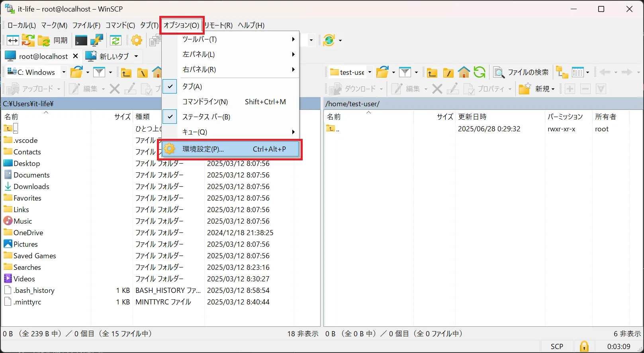Click the remote panel back arrow
The image size is (644, 353).
pyautogui.click(x=605, y=72)
